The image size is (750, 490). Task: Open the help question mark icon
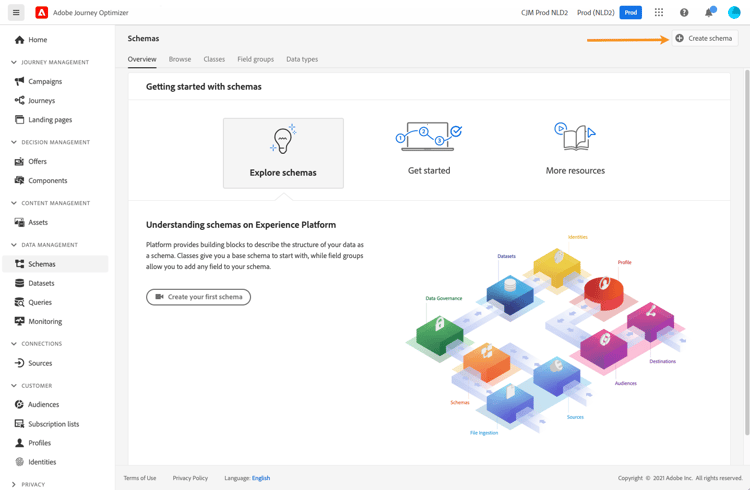click(684, 12)
